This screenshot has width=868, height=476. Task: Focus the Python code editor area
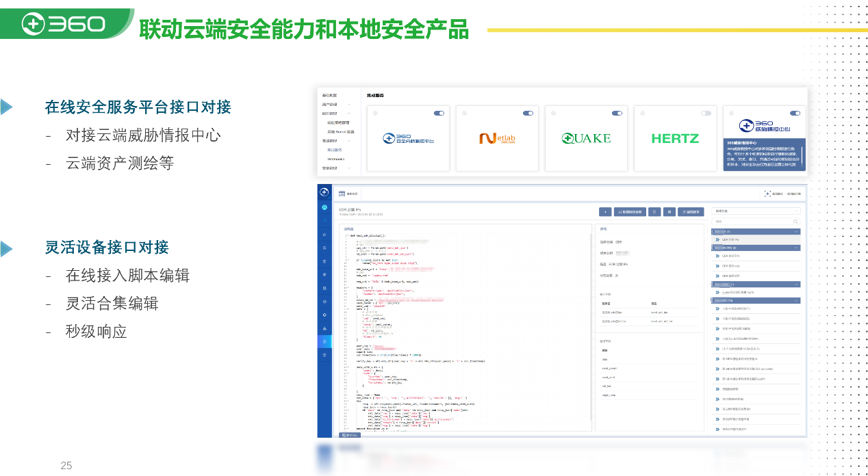(x=465, y=333)
